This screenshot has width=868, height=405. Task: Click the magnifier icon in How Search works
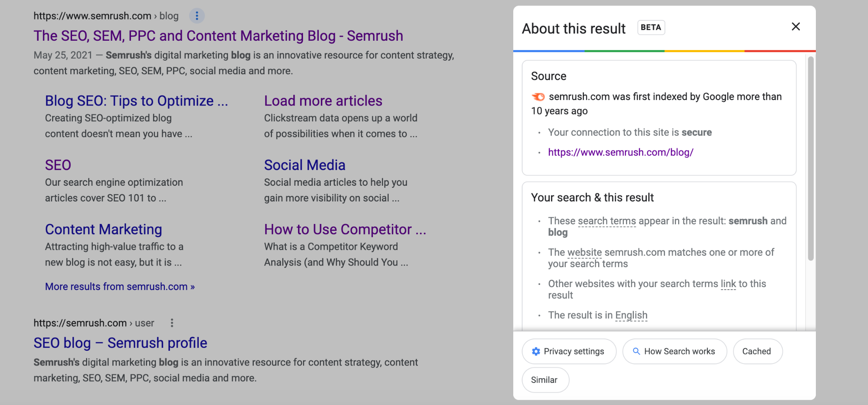click(637, 351)
